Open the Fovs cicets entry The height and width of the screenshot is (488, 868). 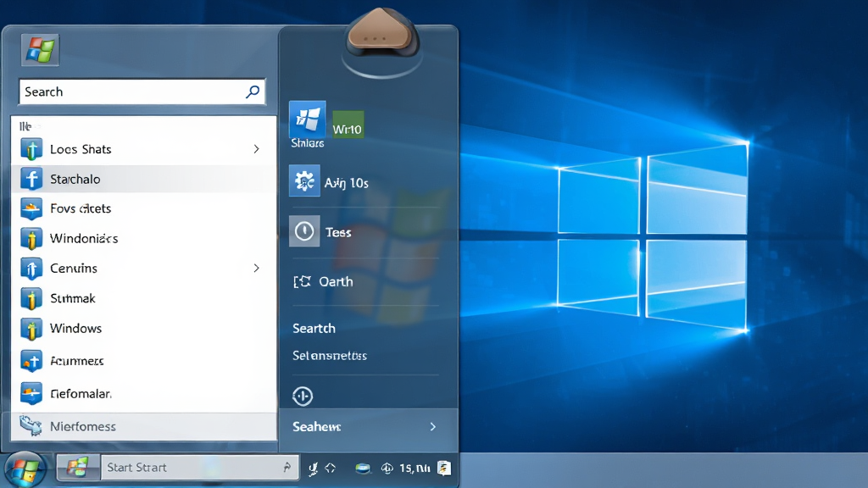point(144,208)
